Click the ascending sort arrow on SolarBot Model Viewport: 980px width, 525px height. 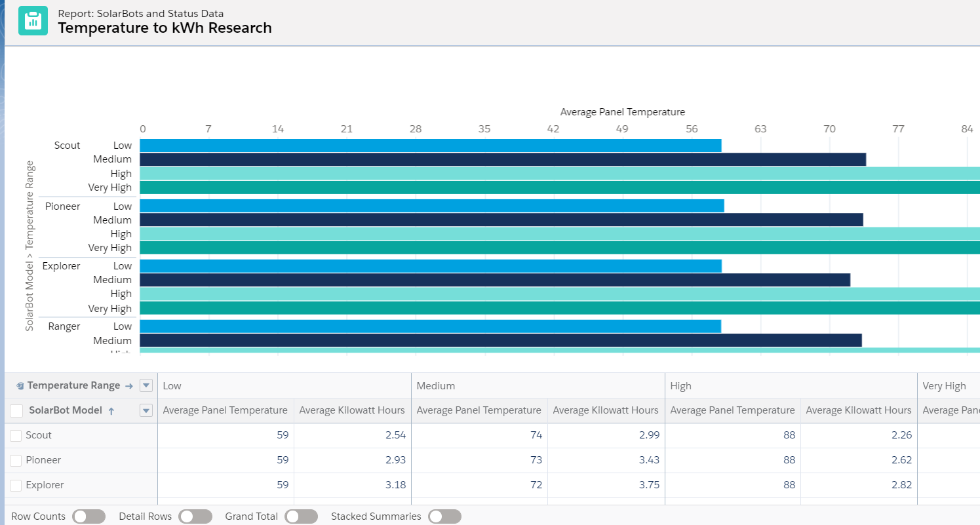111,411
